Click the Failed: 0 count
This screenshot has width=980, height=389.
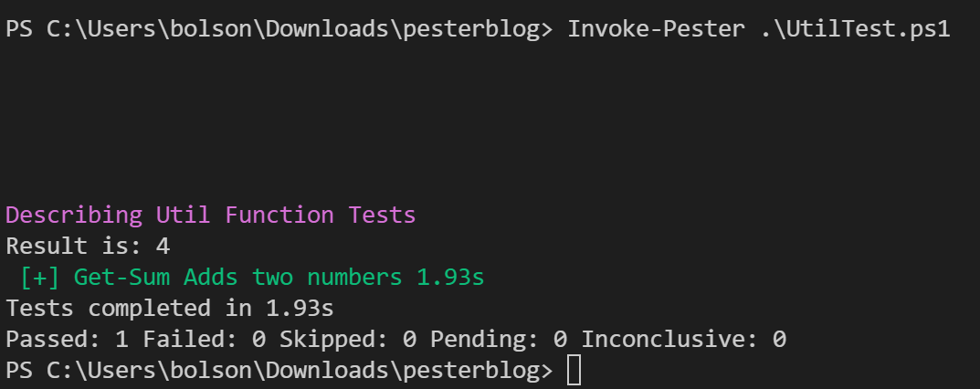pyautogui.click(x=205, y=340)
